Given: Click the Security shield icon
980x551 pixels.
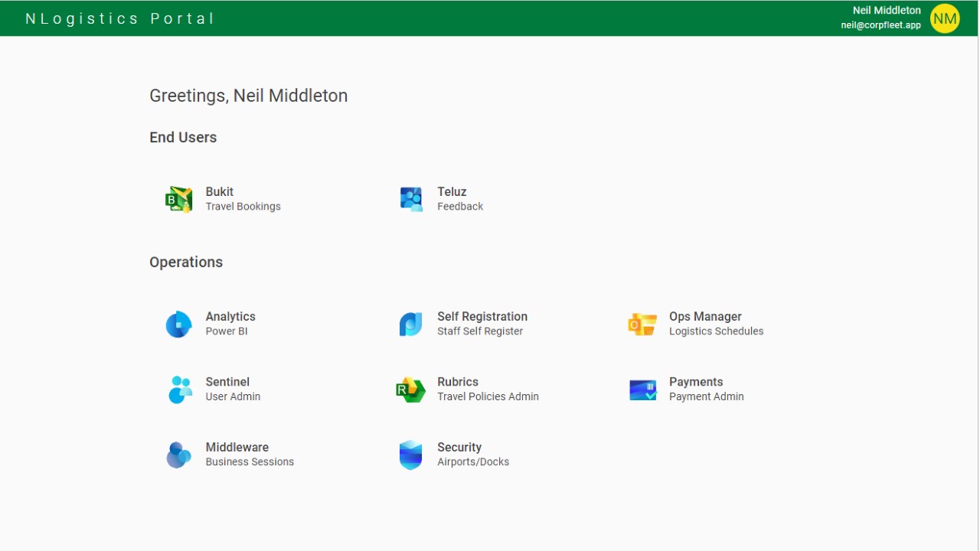Looking at the screenshot, I should (x=411, y=455).
